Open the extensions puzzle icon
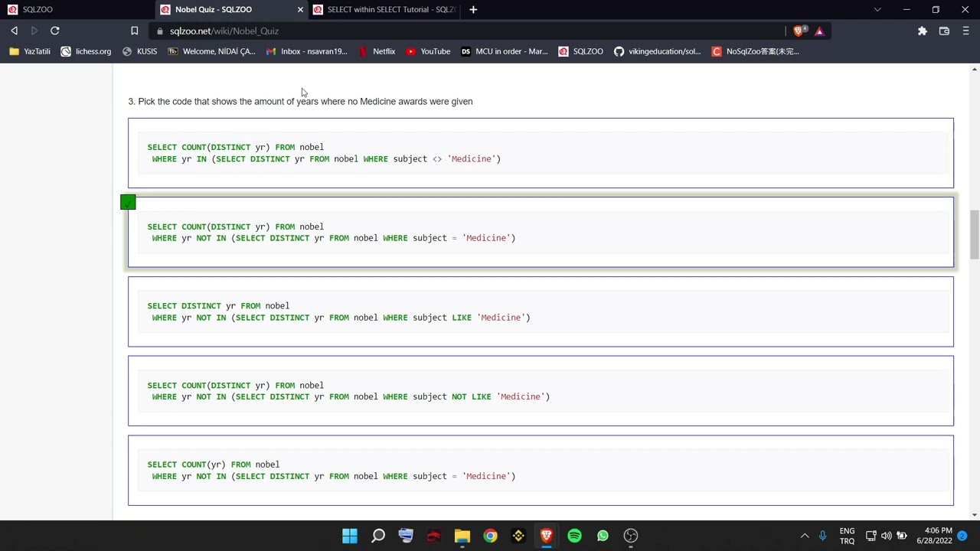 [x=923, y=31]
